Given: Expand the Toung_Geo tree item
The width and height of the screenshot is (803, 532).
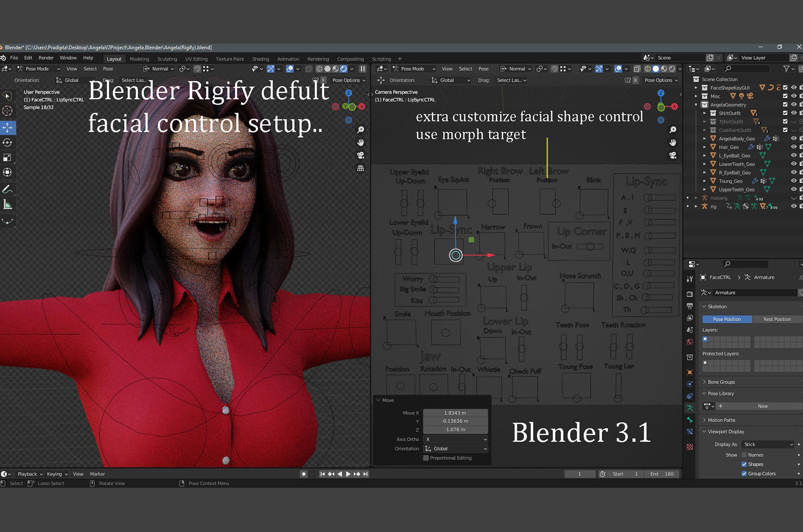Looking at the screenshot, I should tap(705, 181).
